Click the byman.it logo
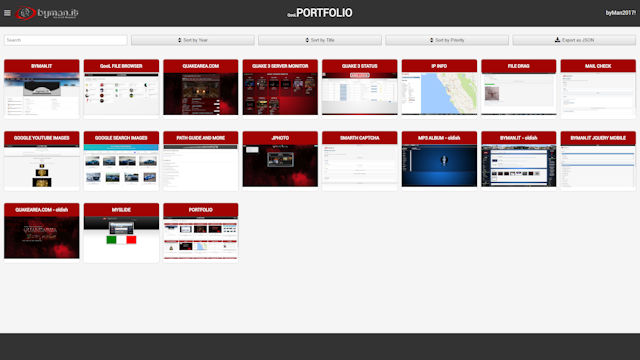Viewport: 640px width, 360px height. (47, 13)
